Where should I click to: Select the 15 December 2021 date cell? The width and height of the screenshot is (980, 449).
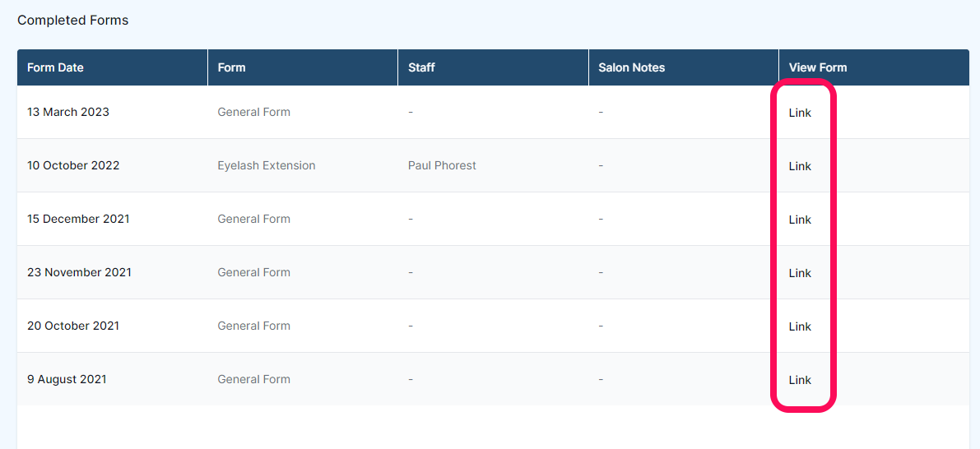click(78, 220)
